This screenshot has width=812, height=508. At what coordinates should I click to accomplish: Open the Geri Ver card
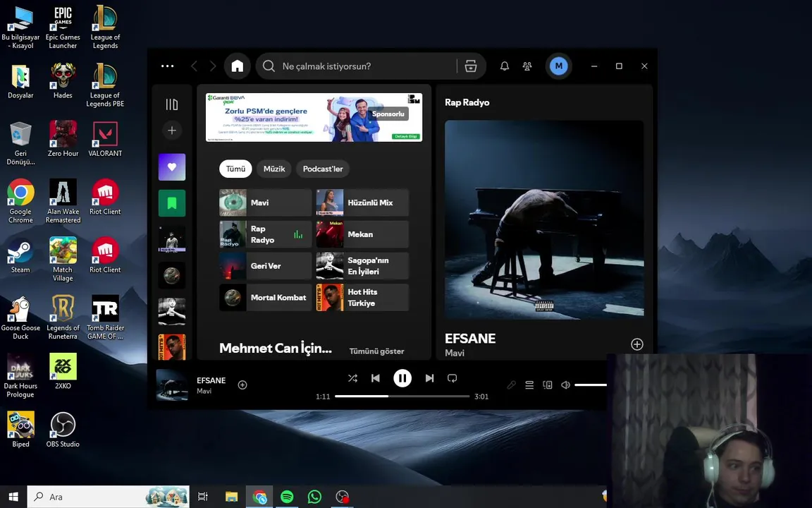pyautogui.click(x=265, y=266)
